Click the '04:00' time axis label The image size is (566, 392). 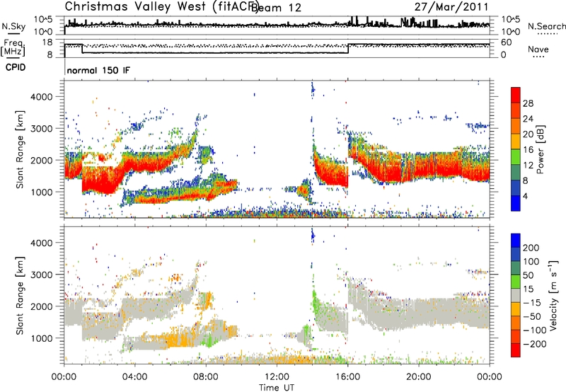[135, 377]
